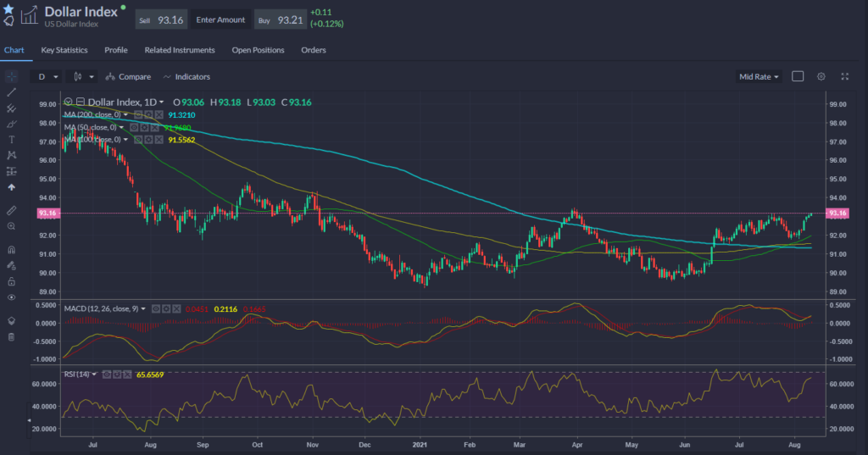Image resolution: width=868 pixels, height=455 pixels.
Task: Switch to the Open Positions tab
Action: coord(258,50)
